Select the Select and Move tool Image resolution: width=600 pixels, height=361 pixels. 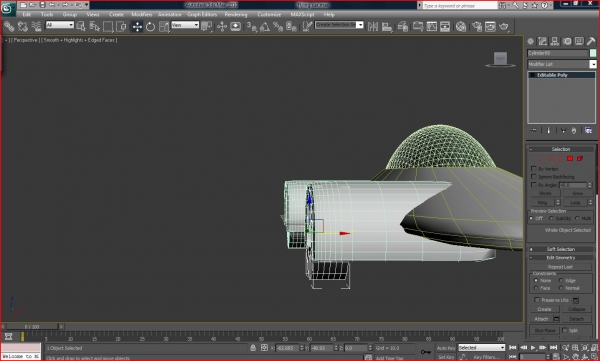coord(137,26)
